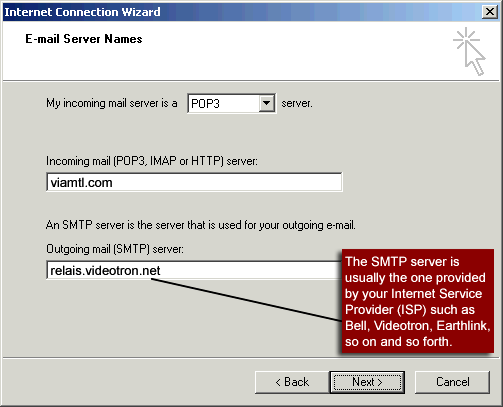Click the outgoing SMTP server field
The height and width of the screenshot is (407, 503).
[x=194, y=270]
